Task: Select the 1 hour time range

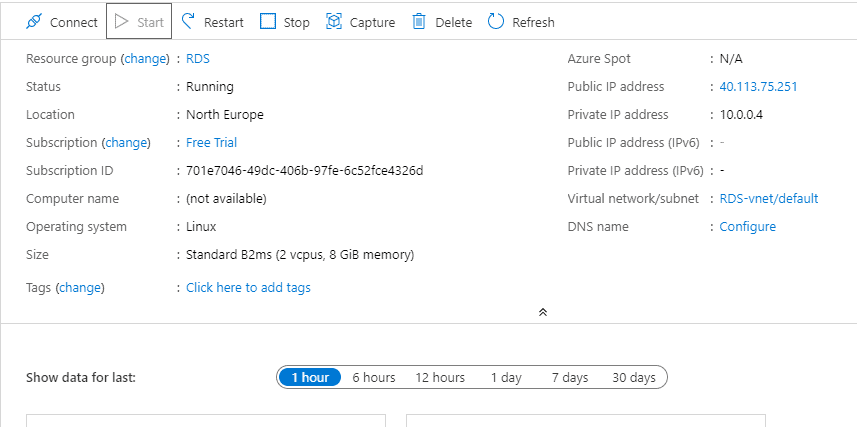Action: pos(310,377)
